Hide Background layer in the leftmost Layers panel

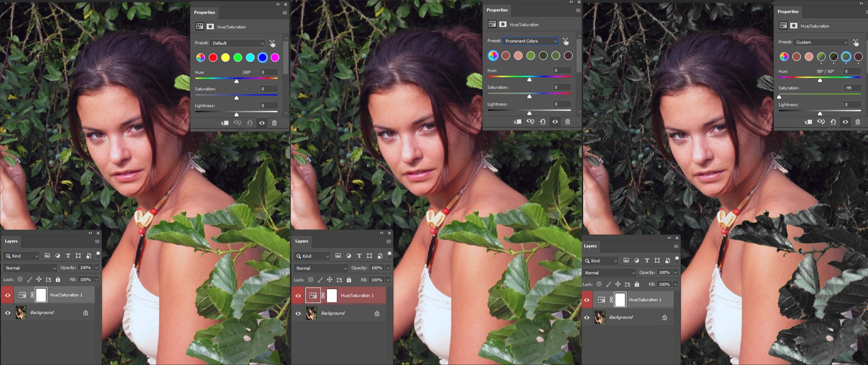(8, 313)
